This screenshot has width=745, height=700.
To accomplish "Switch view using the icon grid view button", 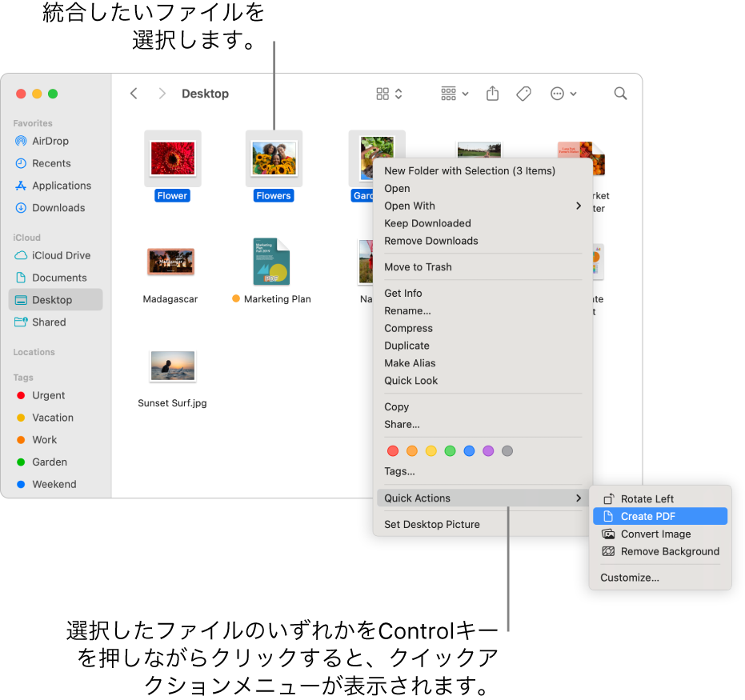I will [389, 94].
